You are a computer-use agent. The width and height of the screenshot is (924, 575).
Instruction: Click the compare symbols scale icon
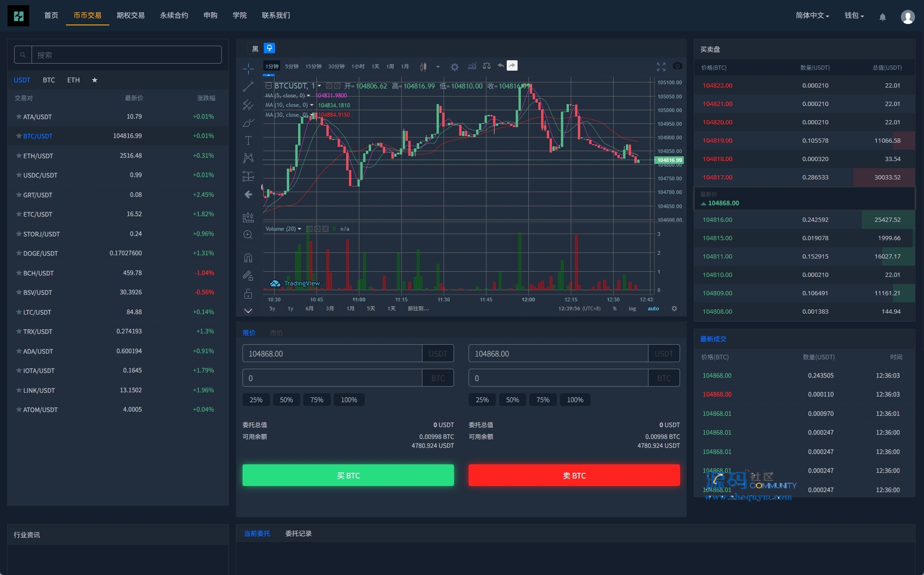coord(486,66)
